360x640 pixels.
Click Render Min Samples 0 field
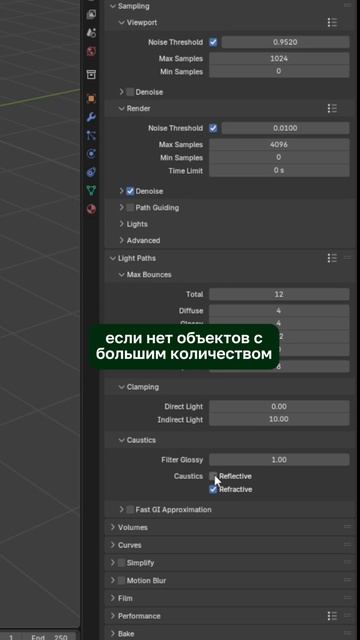click(279, 158)
